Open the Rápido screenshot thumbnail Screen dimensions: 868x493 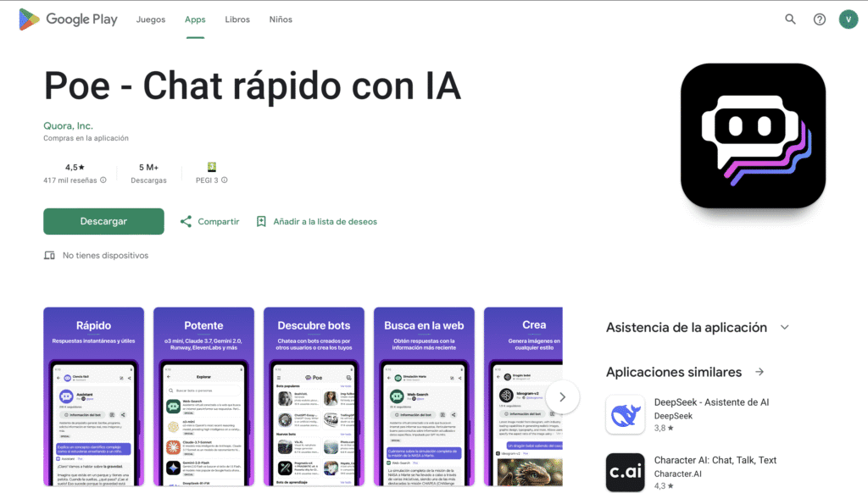click(x=93, y=396)
